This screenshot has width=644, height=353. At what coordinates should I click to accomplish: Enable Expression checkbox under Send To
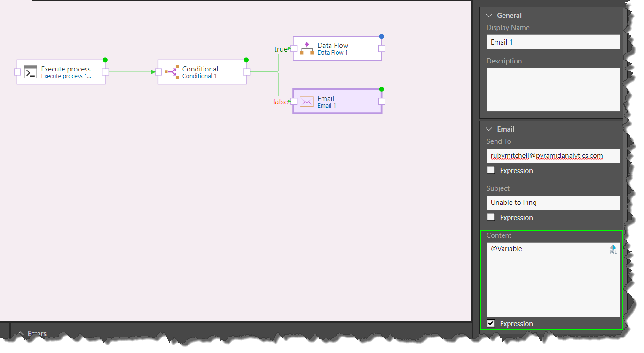(x=491, y=170)
